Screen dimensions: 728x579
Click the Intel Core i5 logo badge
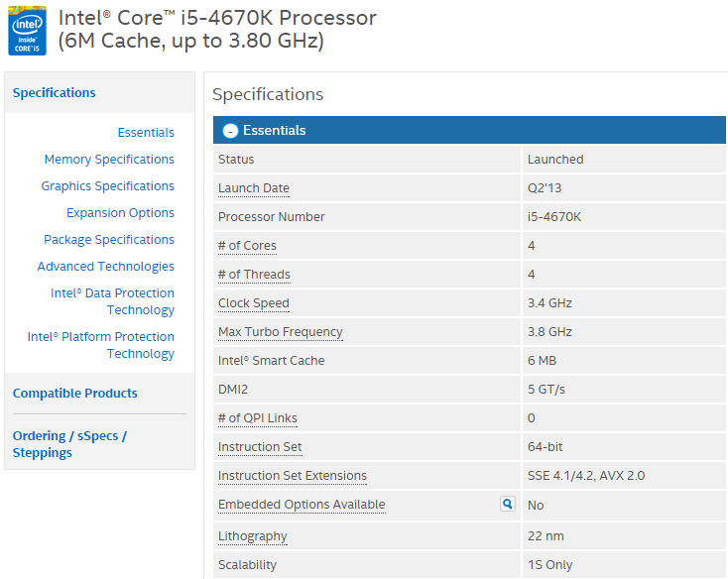click(x=27, y=31)
